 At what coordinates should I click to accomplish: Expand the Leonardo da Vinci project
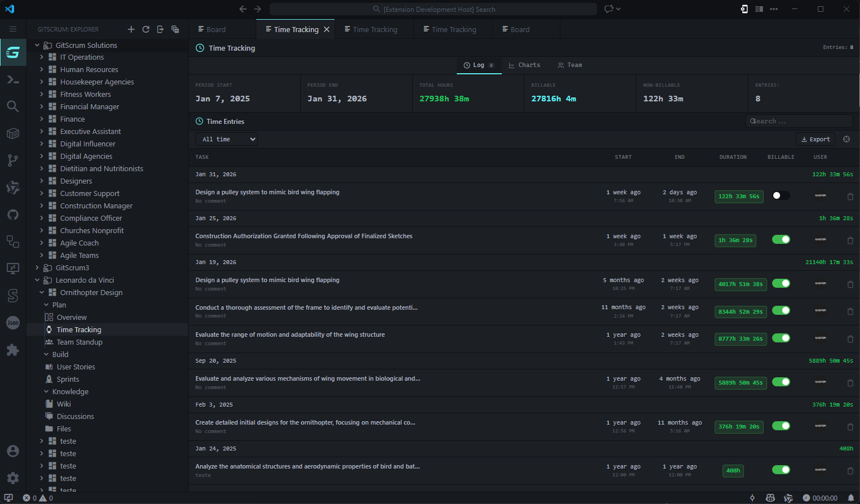pyautogui.click(x=37, y=280)
